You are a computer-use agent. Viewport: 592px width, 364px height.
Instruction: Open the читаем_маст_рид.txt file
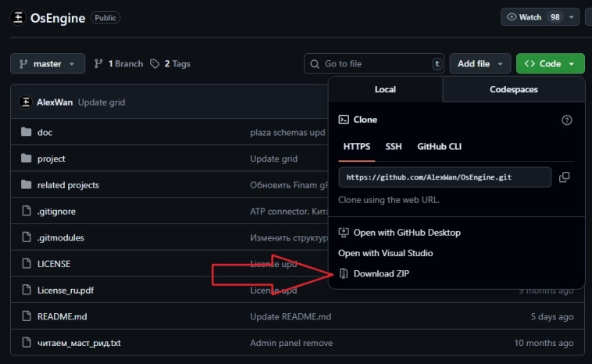point(79,343)
